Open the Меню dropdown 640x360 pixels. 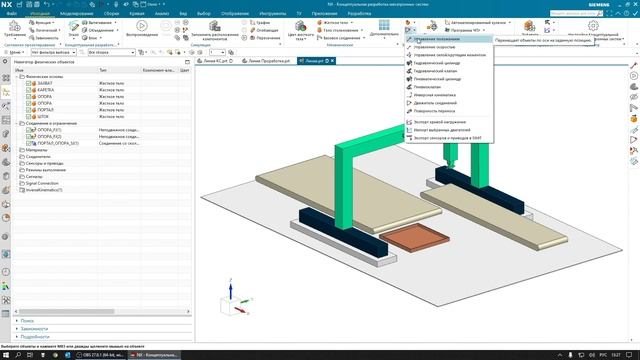coord(15,52)
